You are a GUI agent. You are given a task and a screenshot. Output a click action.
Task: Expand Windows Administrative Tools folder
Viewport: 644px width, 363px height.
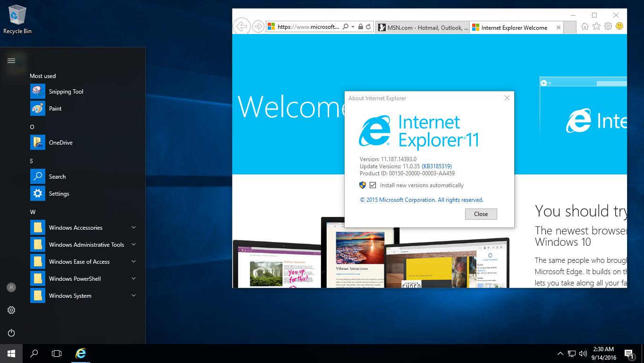pyautogui.click(x=85, y=245)
